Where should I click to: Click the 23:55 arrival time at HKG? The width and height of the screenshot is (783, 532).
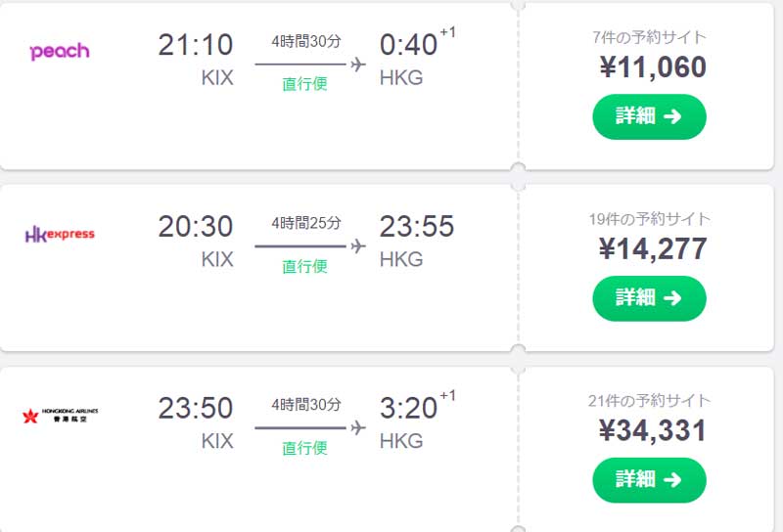[417, 227]
